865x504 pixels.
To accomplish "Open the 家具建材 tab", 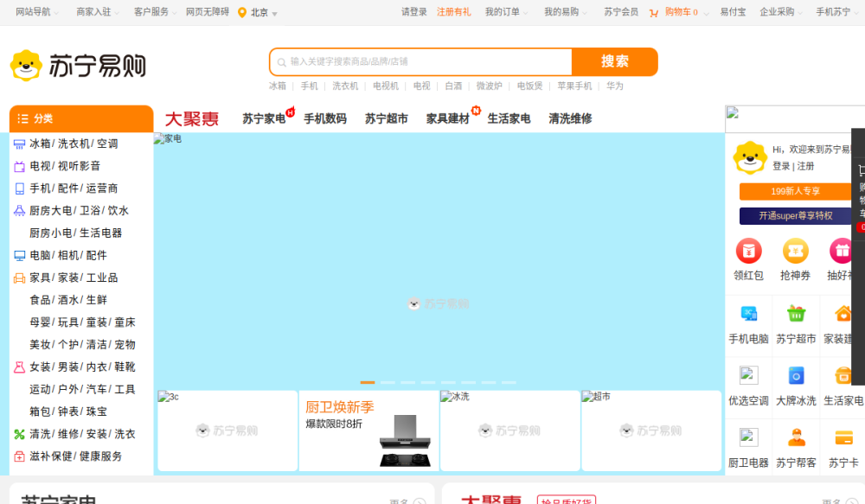I will 448,118.
